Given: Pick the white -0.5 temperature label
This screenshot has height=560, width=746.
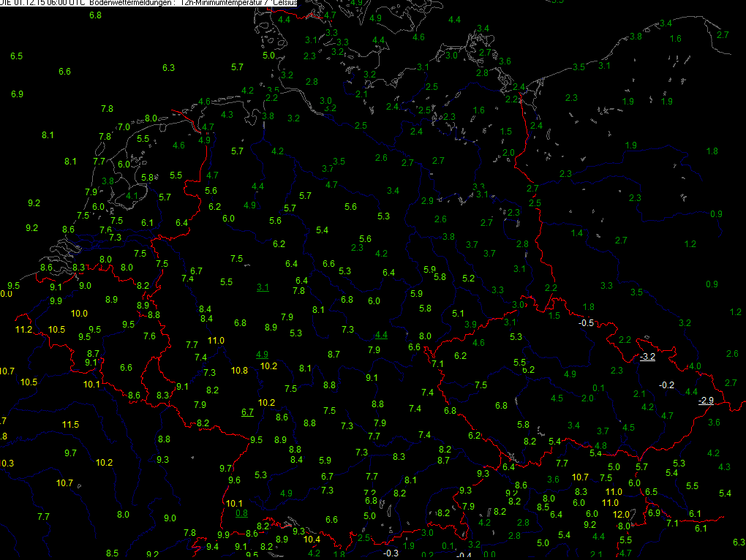Looking at the screenshot, I should pyautogui.click(x=585, y=323).
